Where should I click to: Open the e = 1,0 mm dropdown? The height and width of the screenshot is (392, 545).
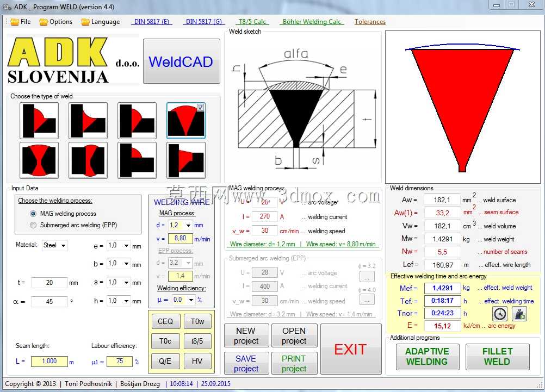coord(119,245)
